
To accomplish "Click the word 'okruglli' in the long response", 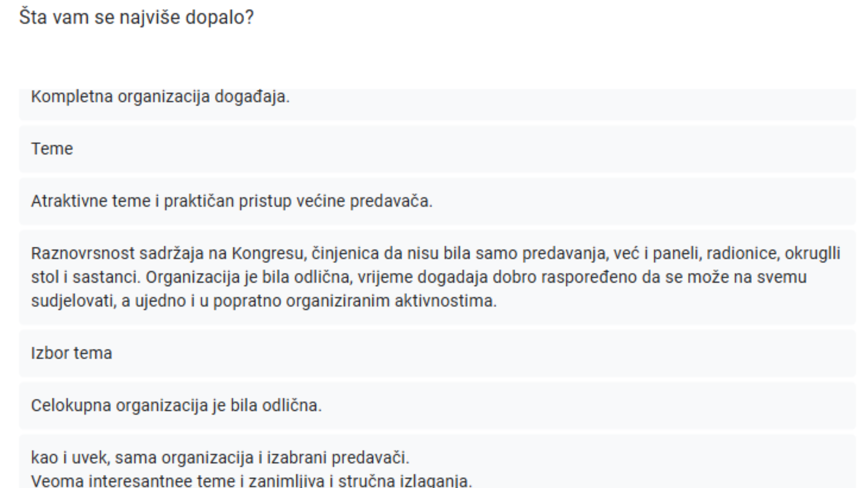I will point(812,253).
